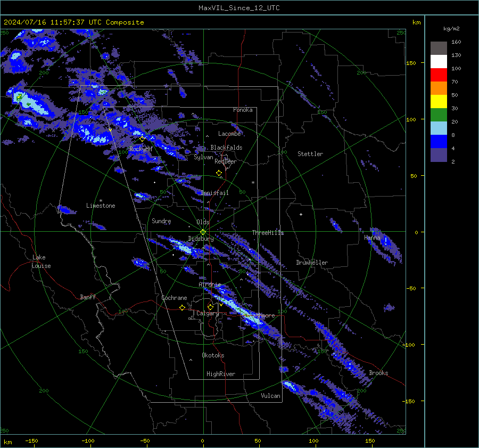Click the -100 tick on right km axis
This screenshot has height=448, width=479.
pyautogui.click(x=409, y=345)
